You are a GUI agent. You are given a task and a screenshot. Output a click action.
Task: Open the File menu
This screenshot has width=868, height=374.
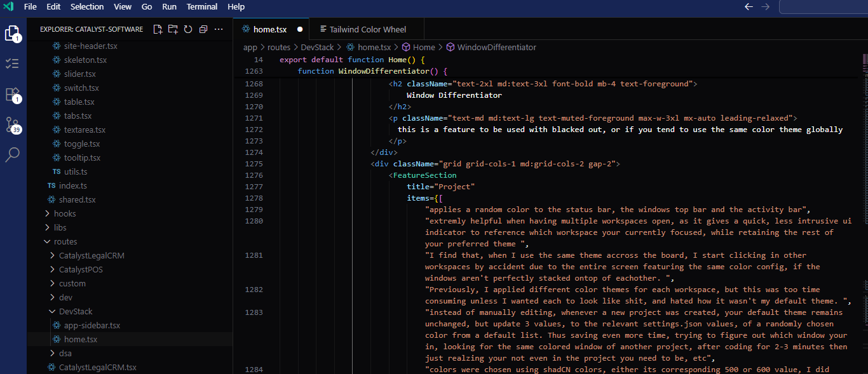(x=31, y=6)
